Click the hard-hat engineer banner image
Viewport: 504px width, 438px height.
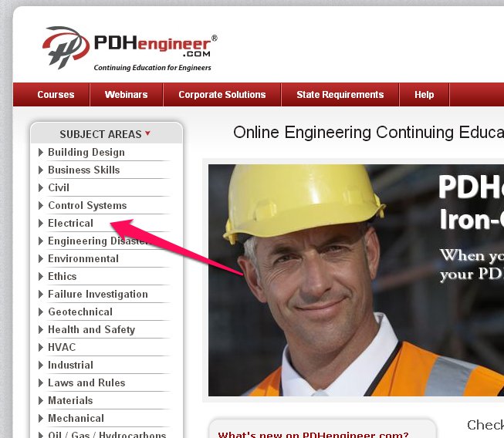(x=356, y=281)
